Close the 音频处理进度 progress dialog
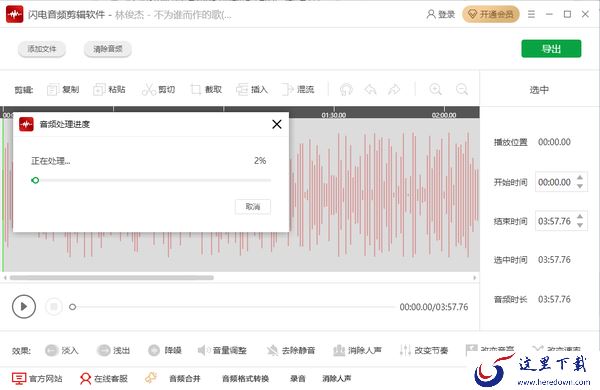 (277, 124)
